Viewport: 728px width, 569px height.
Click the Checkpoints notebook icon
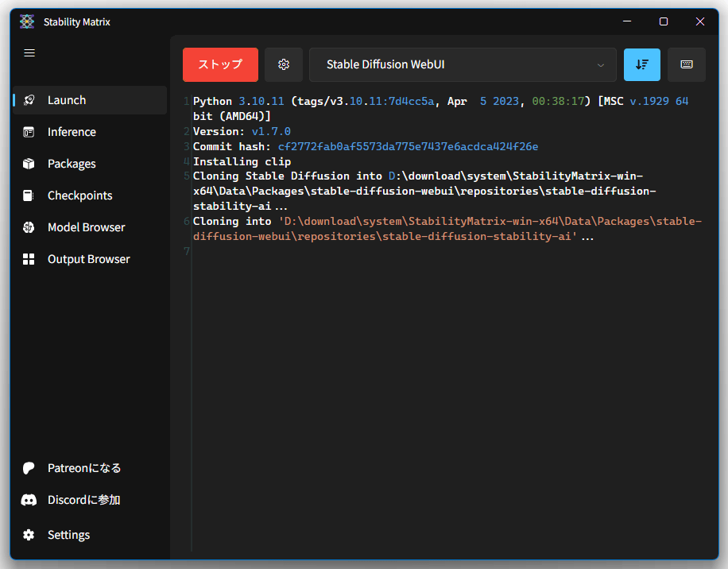29,195
